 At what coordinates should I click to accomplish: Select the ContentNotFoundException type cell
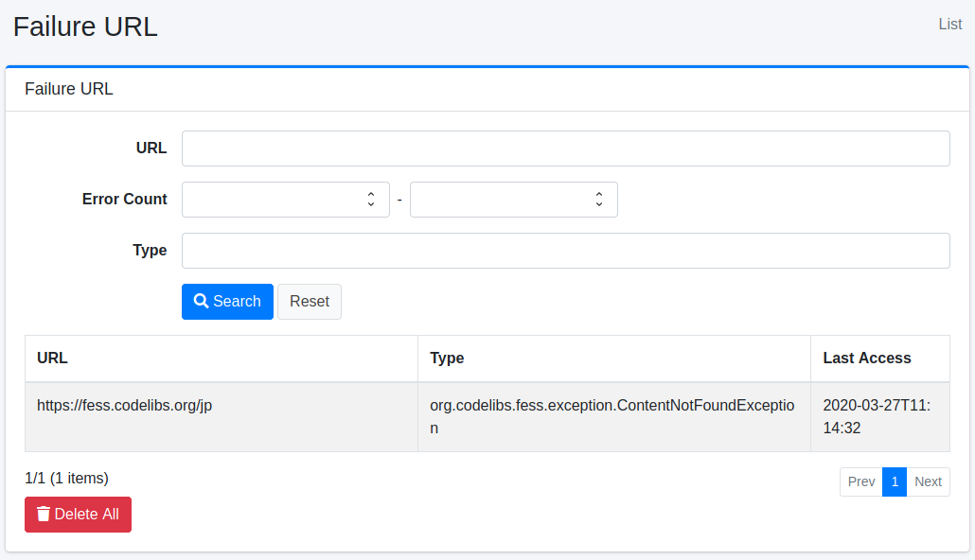pos(612,416)
